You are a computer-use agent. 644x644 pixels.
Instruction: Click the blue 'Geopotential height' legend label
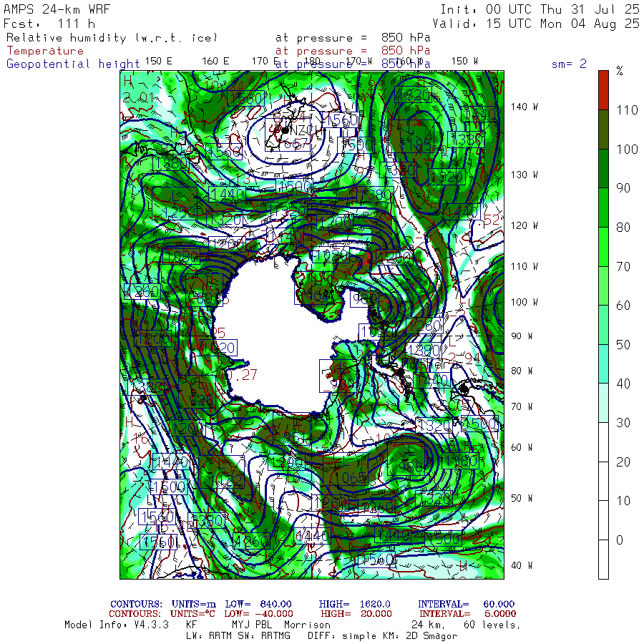click(x=73, y=64)
